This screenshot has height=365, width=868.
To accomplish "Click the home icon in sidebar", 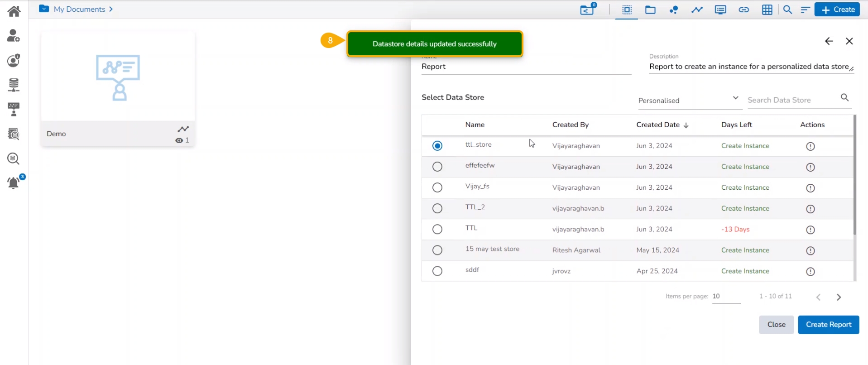I will click(14, 11).
